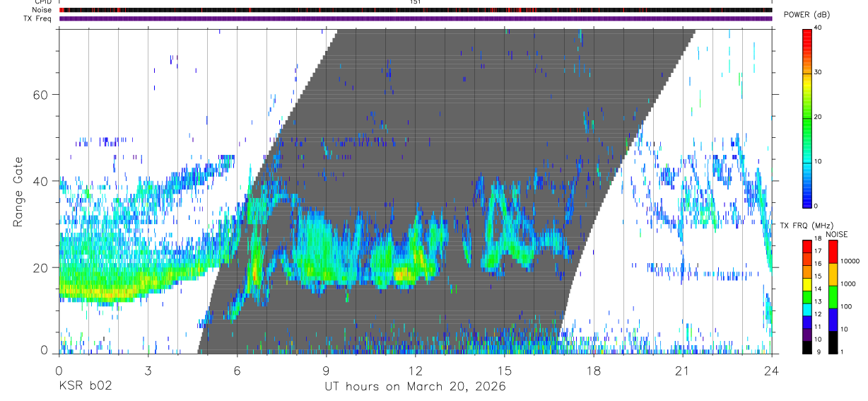
Task: Click the 100 label in the NOISE legend
Action: coord(847,306)
